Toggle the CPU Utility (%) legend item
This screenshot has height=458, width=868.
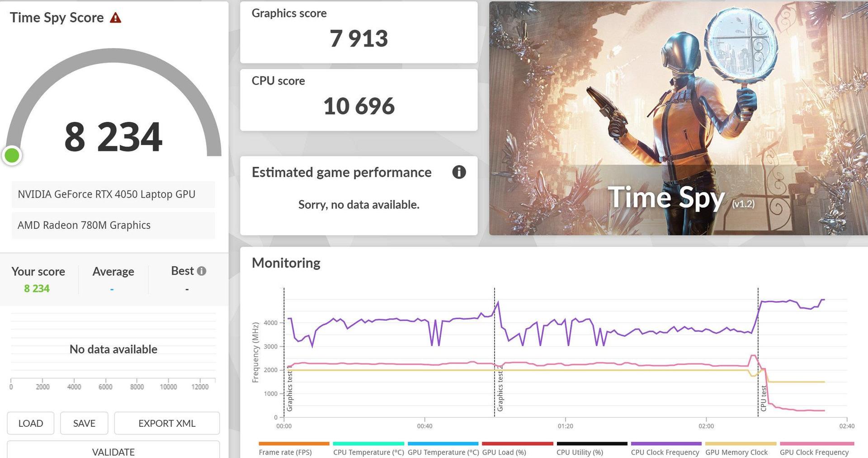(592, 449)
